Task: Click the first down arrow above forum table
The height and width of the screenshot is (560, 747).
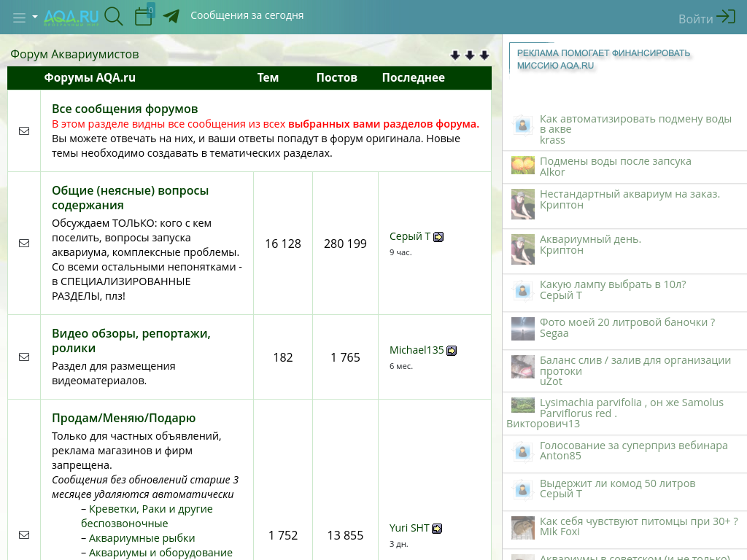Action: [x=455, y=55]
